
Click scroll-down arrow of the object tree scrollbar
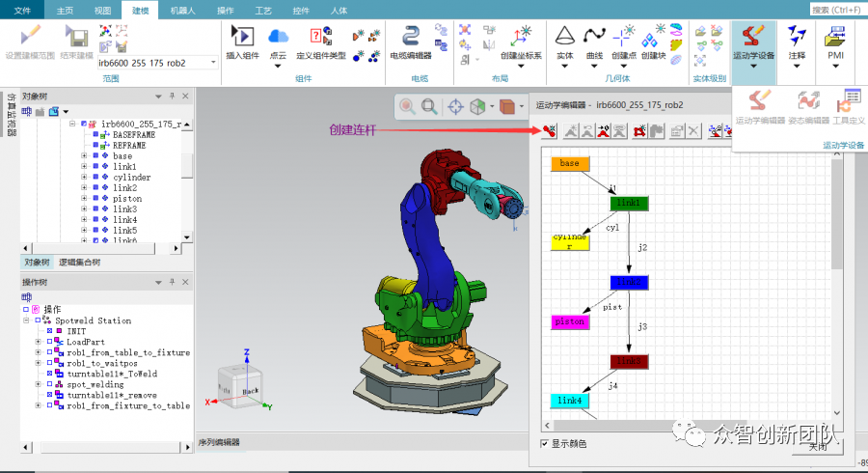[x=187, y=237]
